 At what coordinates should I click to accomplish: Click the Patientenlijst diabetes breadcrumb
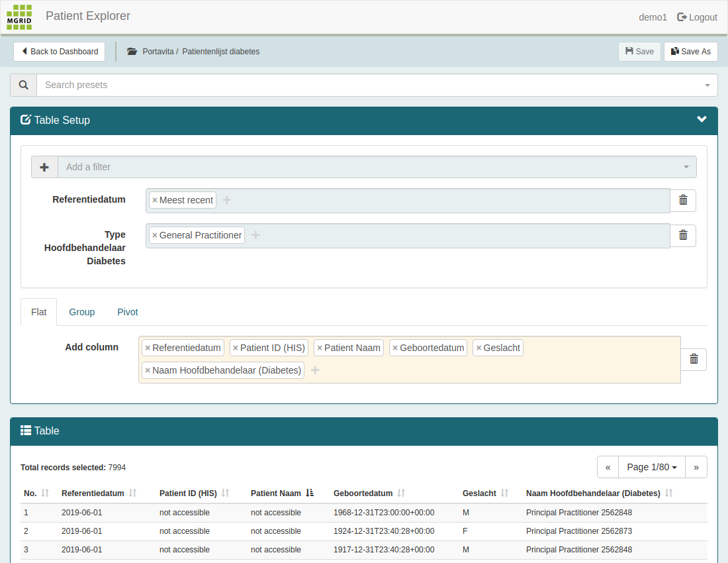click(x=221, y=52)
